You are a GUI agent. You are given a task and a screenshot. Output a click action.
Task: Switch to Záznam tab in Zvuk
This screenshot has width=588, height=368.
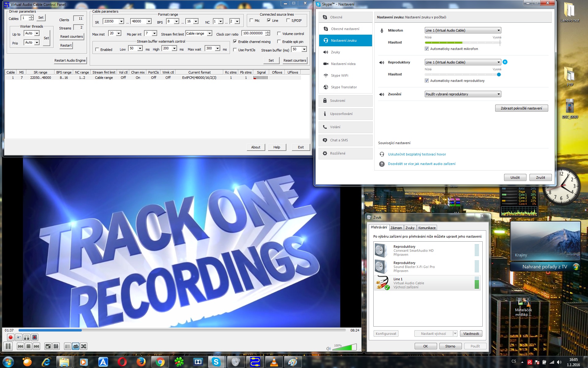(396, 228)
